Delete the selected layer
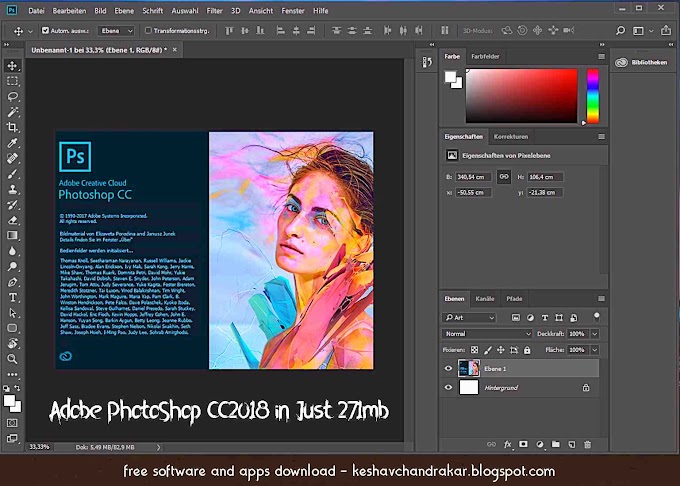Screen dimensions: 680x486 [x=588, y=444]
